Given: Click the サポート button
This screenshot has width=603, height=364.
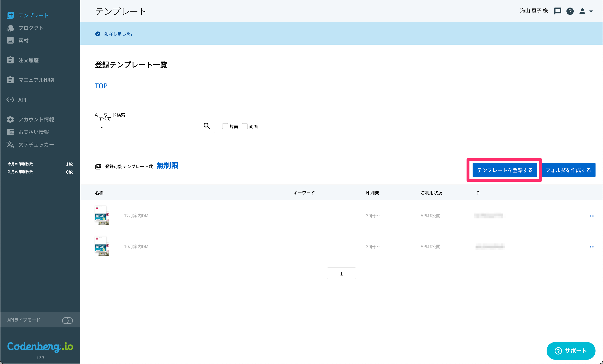Looking at the screenshot, I should click(571, 350).
